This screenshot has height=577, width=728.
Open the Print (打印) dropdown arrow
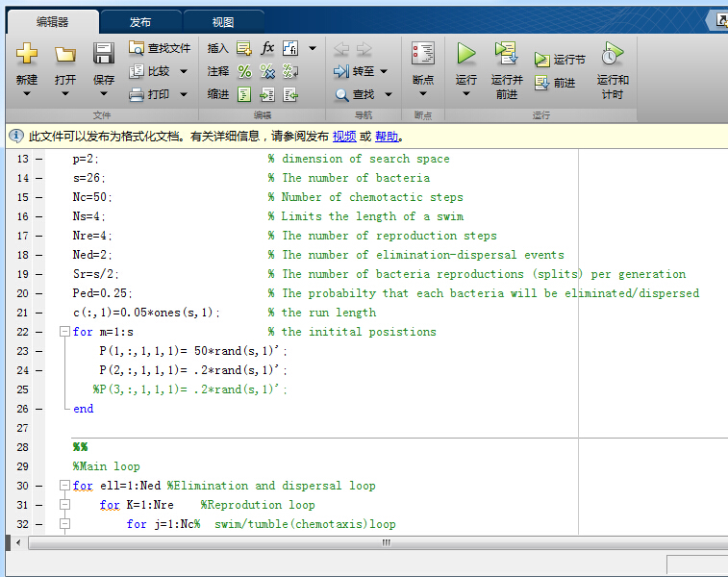coord(184,94)
